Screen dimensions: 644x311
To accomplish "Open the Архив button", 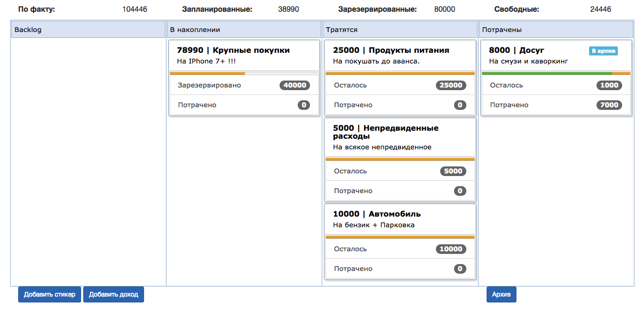I will (502, 294).
